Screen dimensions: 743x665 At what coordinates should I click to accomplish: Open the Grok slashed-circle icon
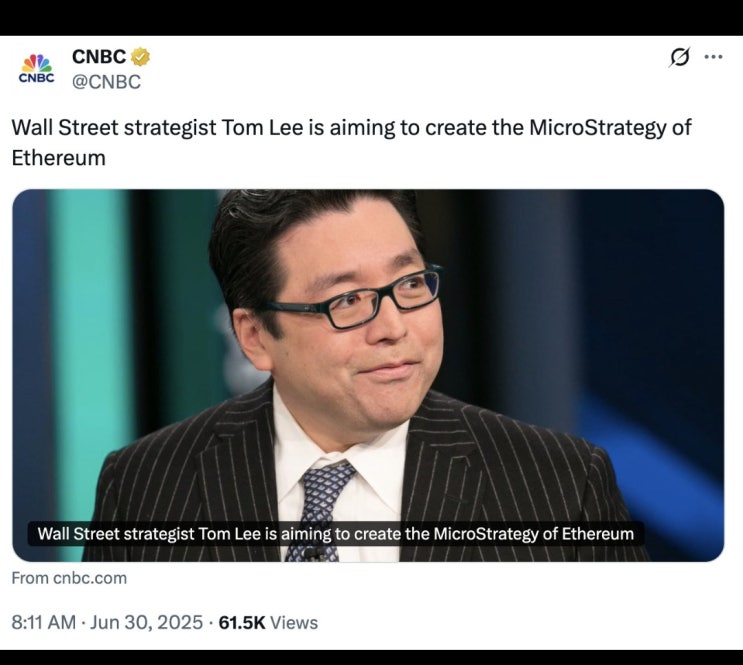pos(680,57)
